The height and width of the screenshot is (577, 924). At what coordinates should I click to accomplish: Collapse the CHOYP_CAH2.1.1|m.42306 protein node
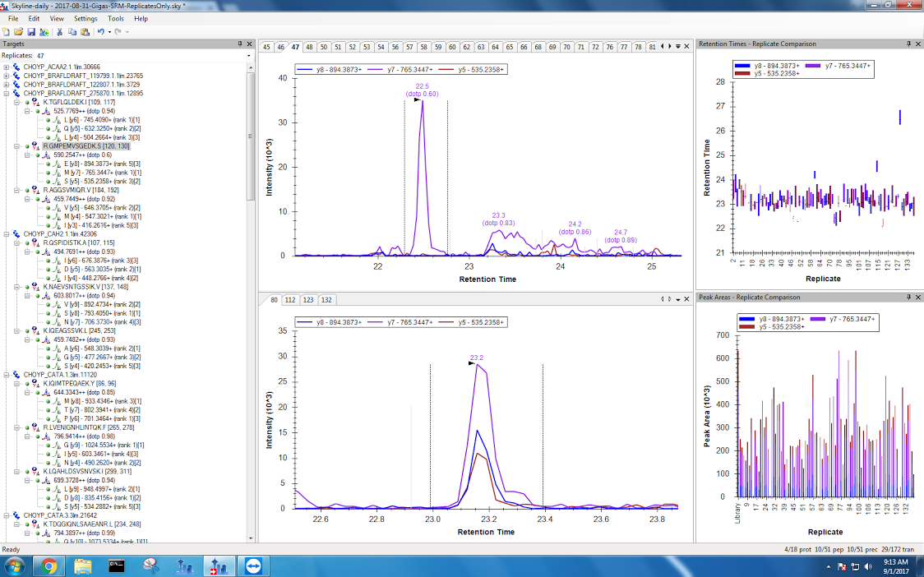[7, 234]
